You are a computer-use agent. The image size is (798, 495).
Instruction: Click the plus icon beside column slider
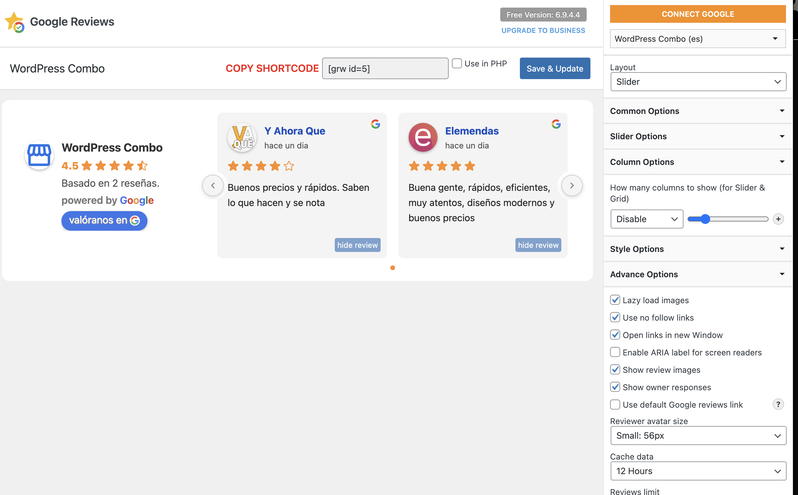point(778,219)
